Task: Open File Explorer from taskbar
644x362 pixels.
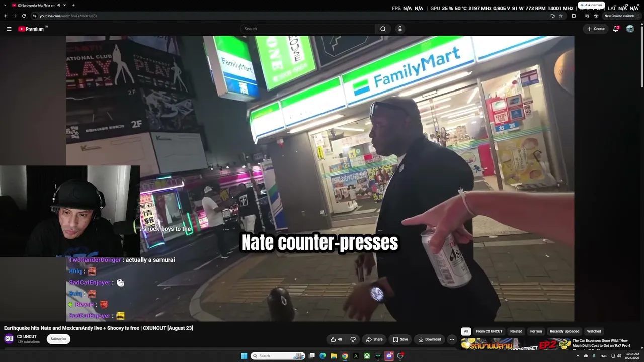Action: click(334, 356)
